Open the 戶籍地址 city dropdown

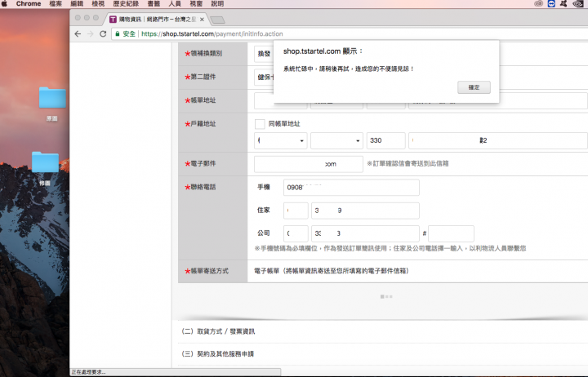(280, 140)
